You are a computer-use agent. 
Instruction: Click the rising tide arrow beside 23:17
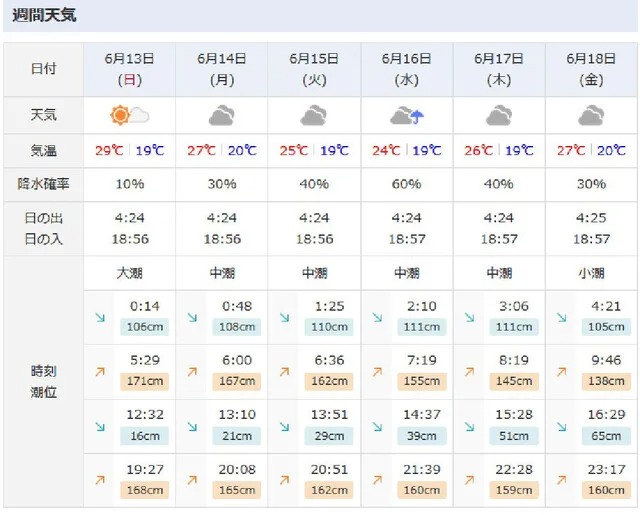pyautogui.click(x=561, y=480)
